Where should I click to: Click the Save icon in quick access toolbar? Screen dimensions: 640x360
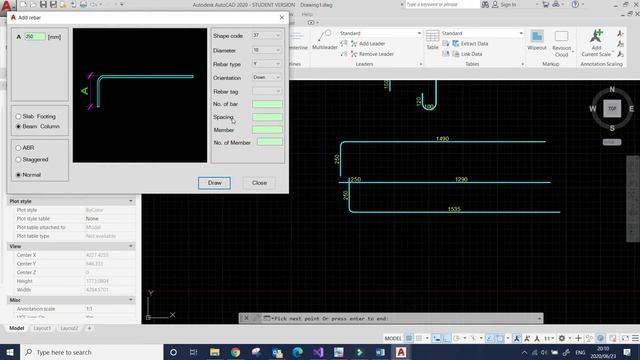pyautogui.click(x=43, y=4)
